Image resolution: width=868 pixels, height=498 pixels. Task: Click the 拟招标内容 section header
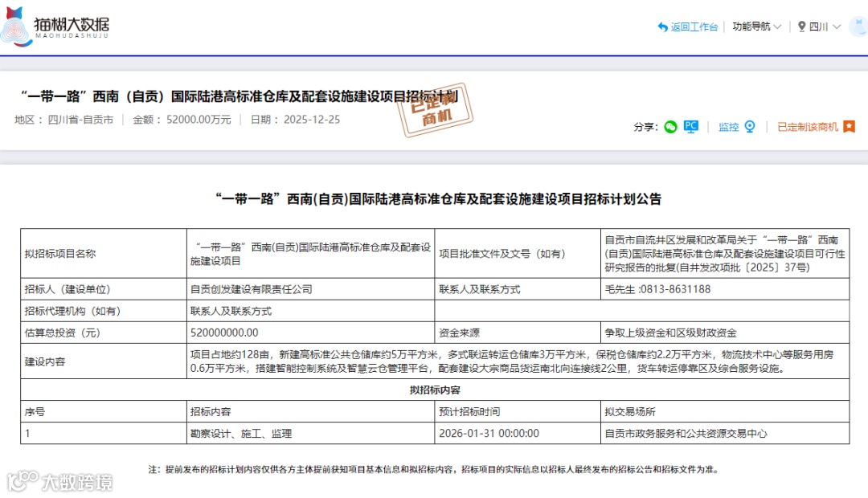[435, 390]
